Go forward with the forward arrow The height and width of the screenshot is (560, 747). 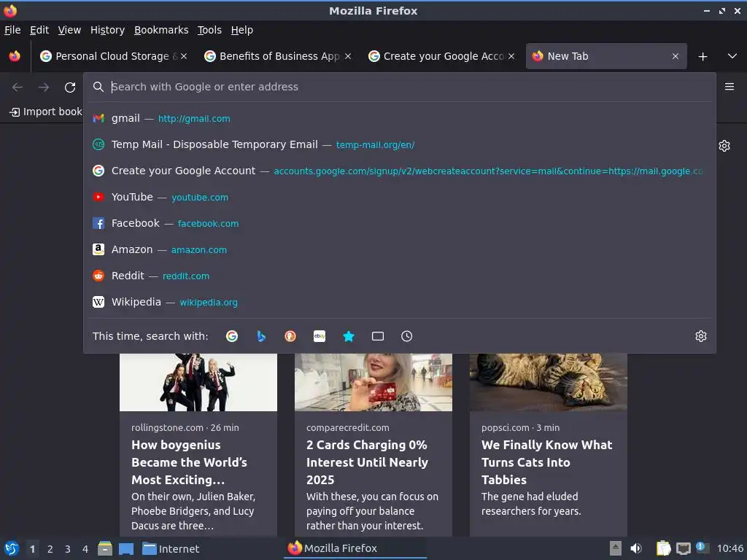tap(44, 87)
